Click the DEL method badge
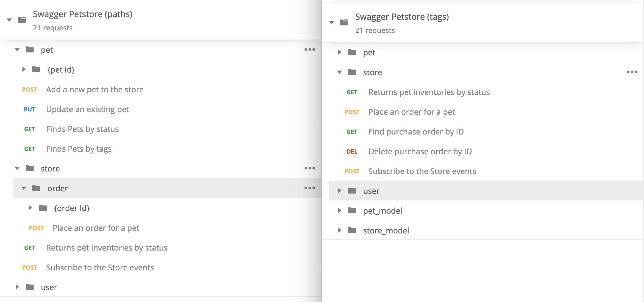Viewport: 644px width, 302px height. coord(352,152)
